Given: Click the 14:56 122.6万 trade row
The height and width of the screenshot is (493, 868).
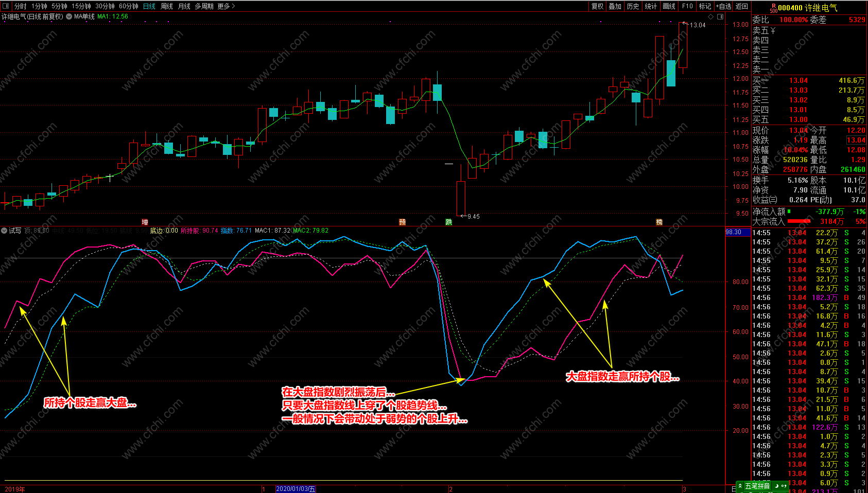Looking at the screenshot, I should coord(809,427).
